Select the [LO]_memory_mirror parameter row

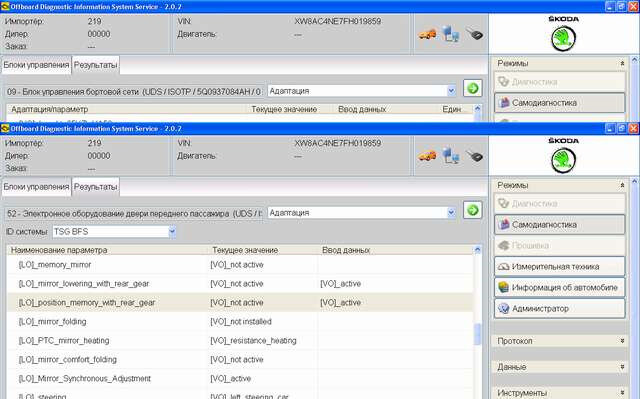(240, 265)
